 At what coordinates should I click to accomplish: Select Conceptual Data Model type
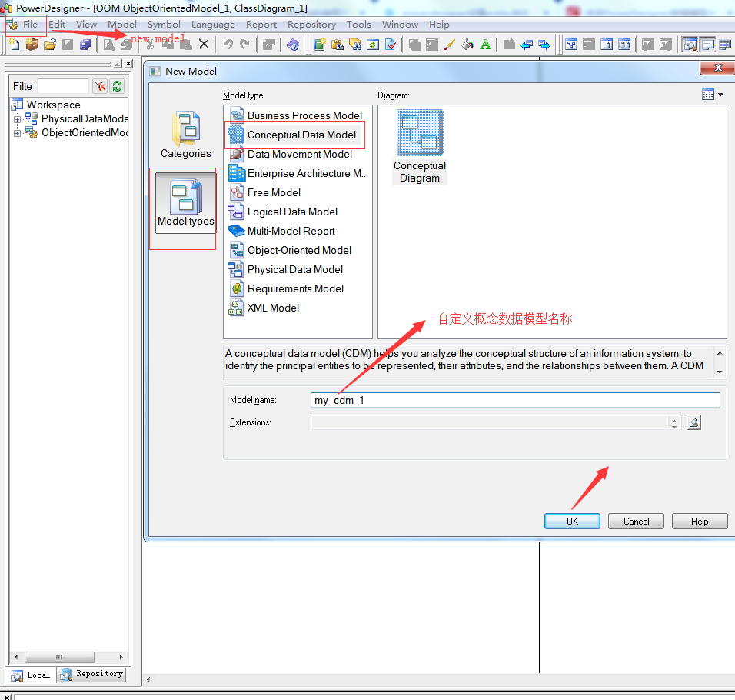(292, 135)
